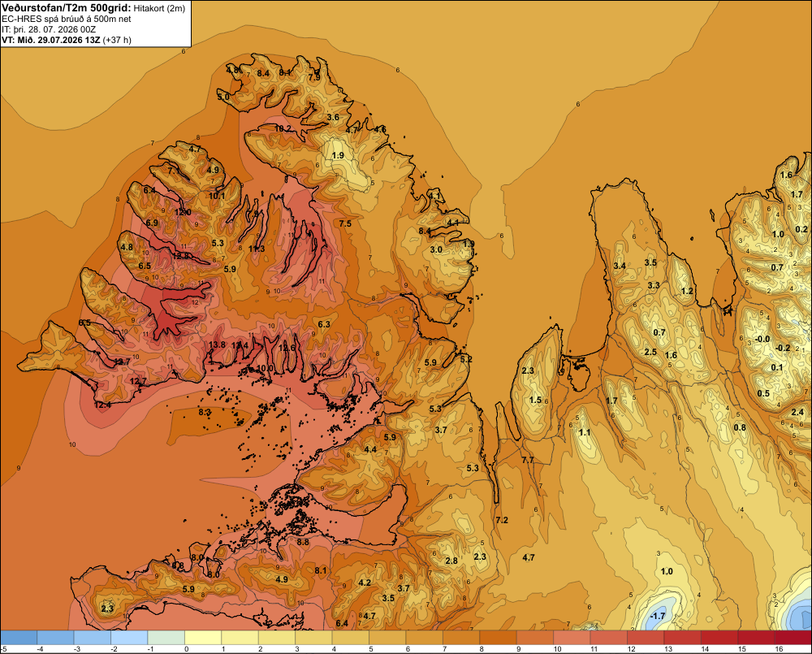Click the 4.2 temperature value on map
812x654 pixels.
(365, 583)
